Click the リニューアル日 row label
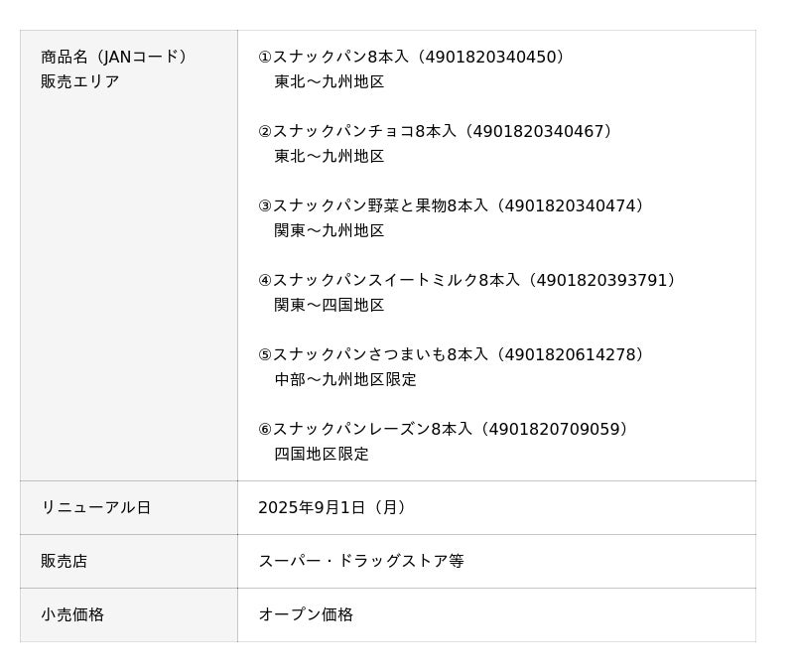Viewport: 794px width, 672px height. 96,507
